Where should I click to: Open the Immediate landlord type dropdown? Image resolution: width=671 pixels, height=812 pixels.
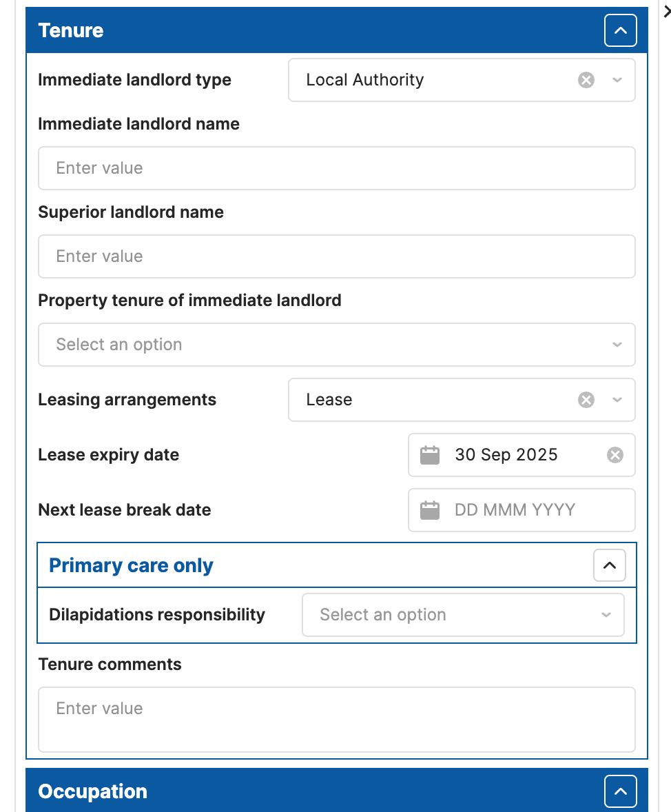click(617, 80)
